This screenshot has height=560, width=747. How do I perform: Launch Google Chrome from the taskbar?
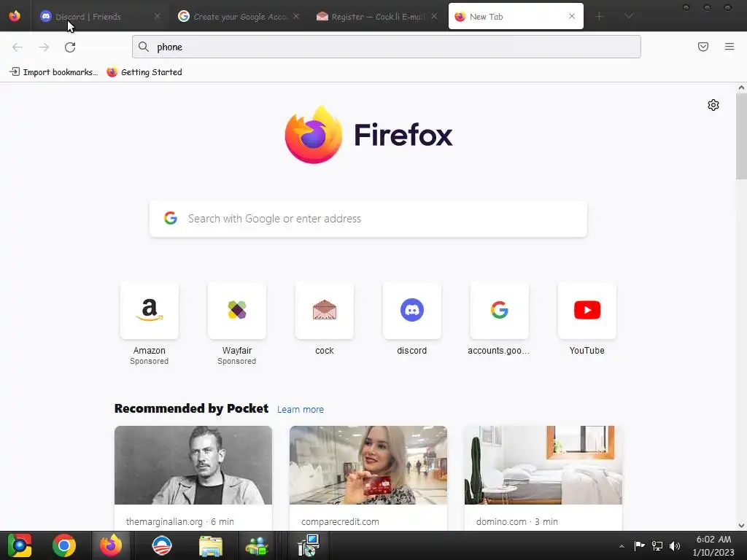click(64, 545)
